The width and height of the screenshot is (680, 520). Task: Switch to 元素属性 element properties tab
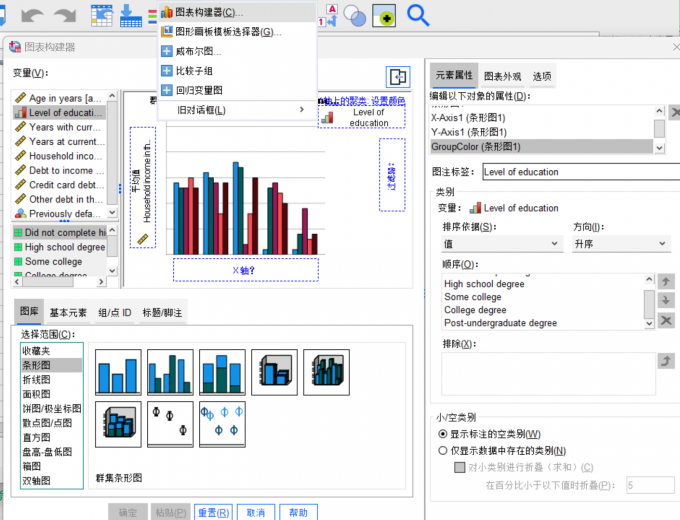coord(454,75)
